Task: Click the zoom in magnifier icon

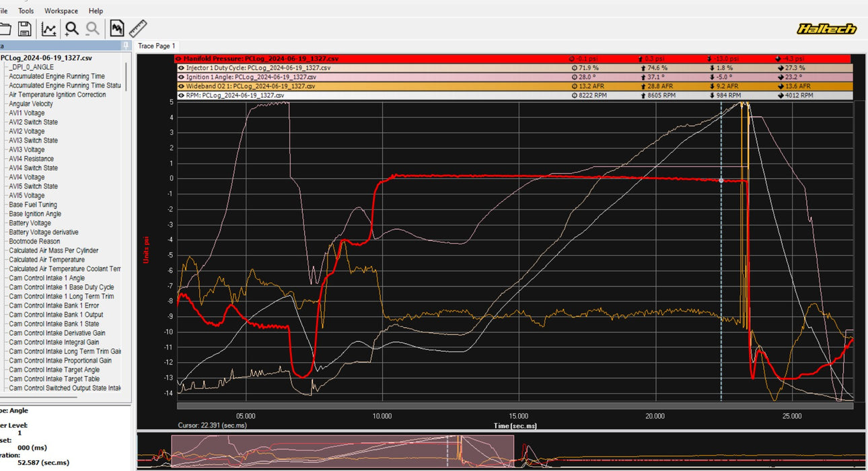Action: (x=71, y=28)
